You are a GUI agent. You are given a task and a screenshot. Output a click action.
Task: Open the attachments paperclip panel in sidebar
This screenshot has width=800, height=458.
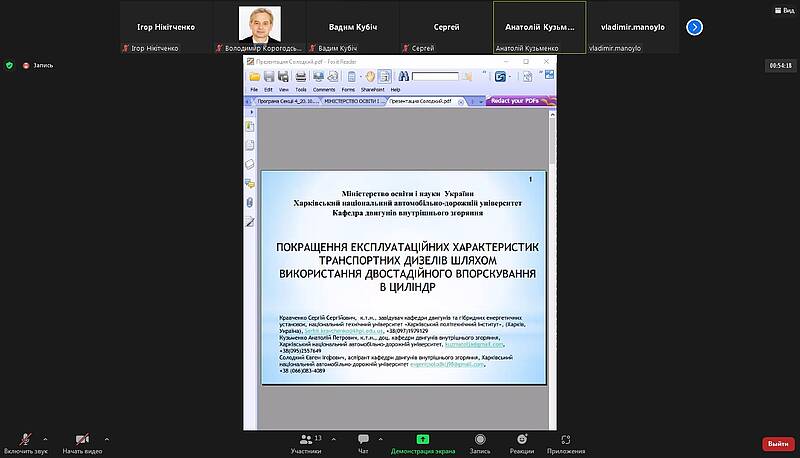coord(250,202)
